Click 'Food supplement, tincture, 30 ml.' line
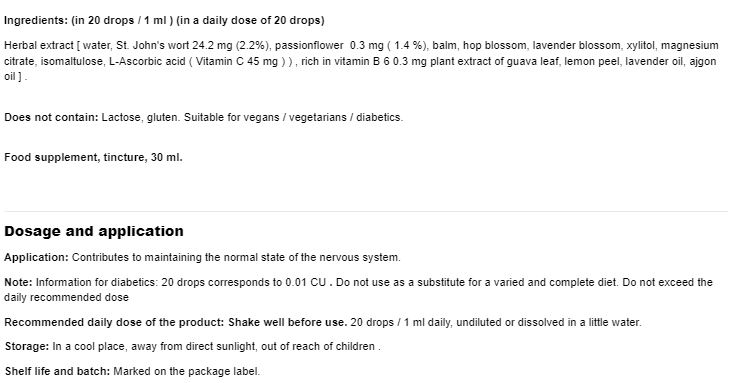The height and width of the screenshot is (383, 731). pos(93,157)
